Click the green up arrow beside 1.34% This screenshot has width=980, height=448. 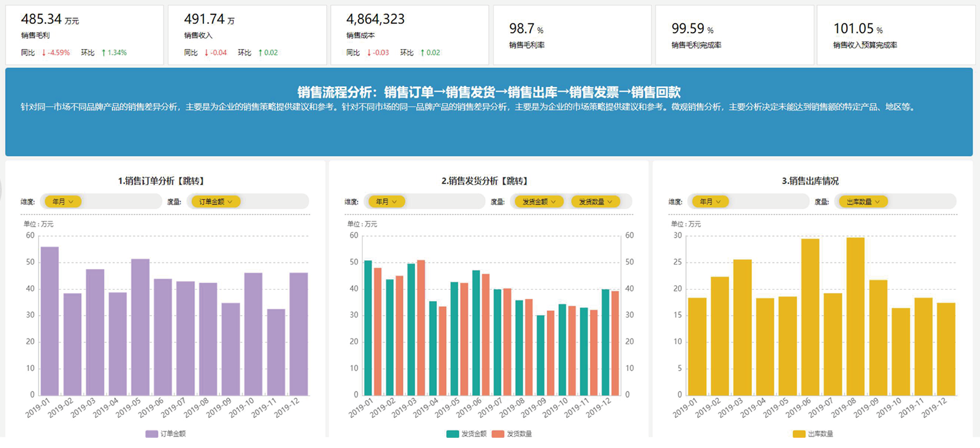pos(104,53)
